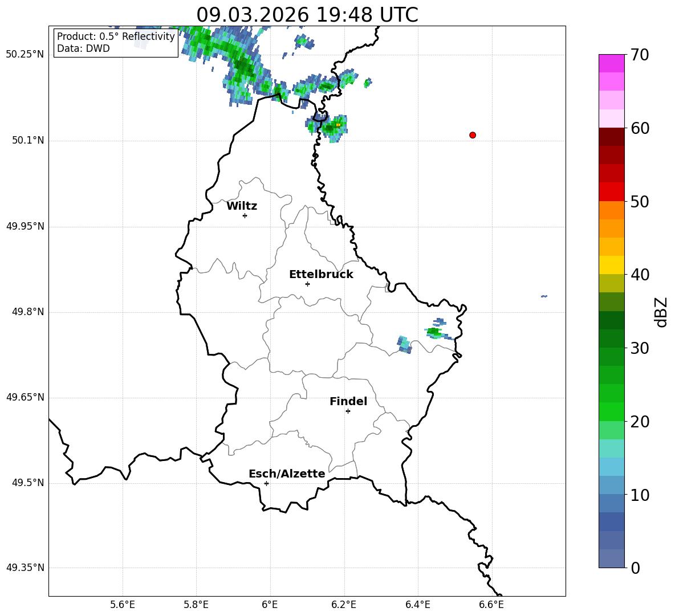Click the 20 value on the colorbar
The height and width of the screenshot is (616, 675).
pyautogui.click(x=640, y=422)
